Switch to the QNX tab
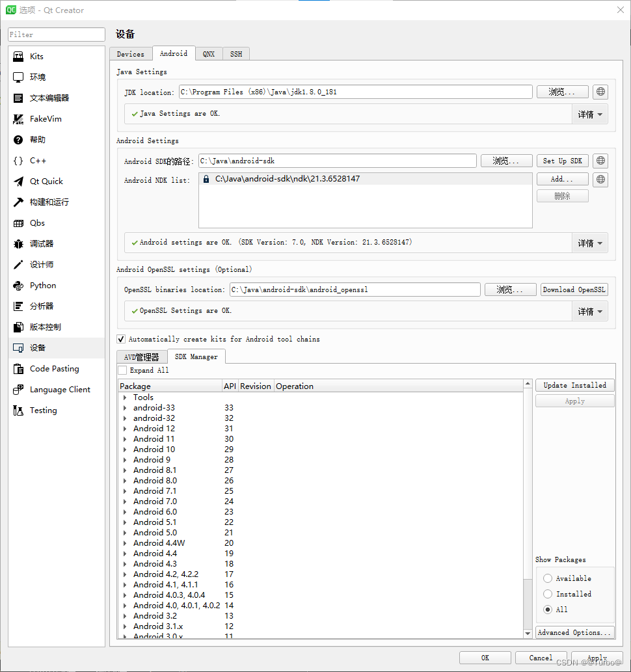This screenshot has height=672, width=631. click(x=209, y=54)
